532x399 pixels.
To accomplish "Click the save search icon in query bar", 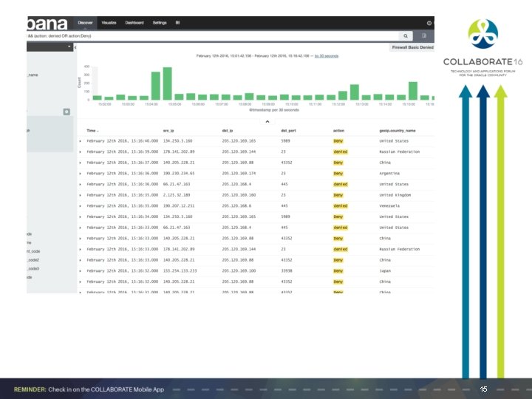I will click(424, 35).
